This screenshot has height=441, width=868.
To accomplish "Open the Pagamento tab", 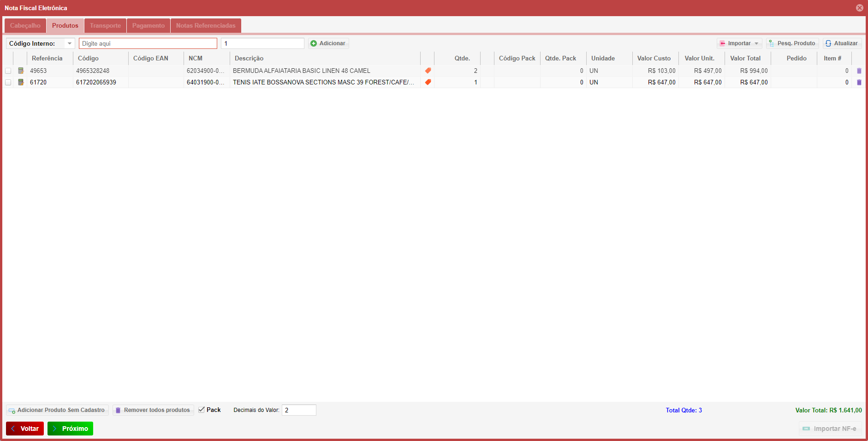I will coord(148,26).
